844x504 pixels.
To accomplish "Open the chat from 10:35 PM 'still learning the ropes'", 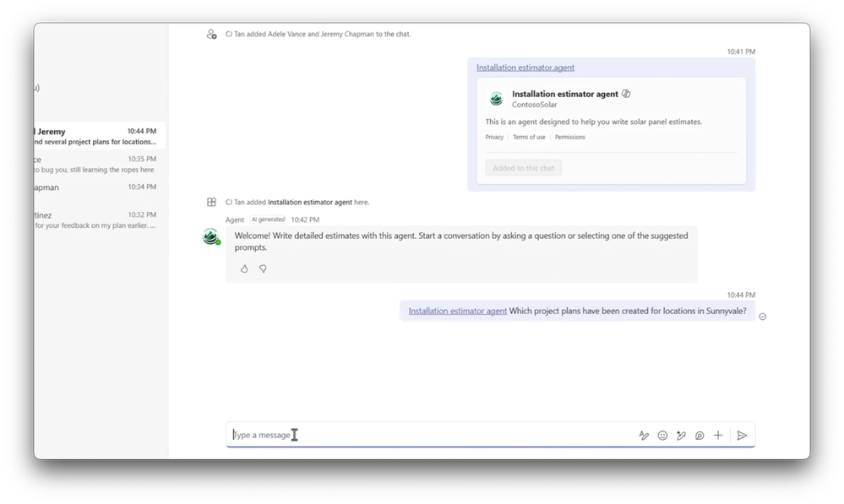I will (100, 164).
